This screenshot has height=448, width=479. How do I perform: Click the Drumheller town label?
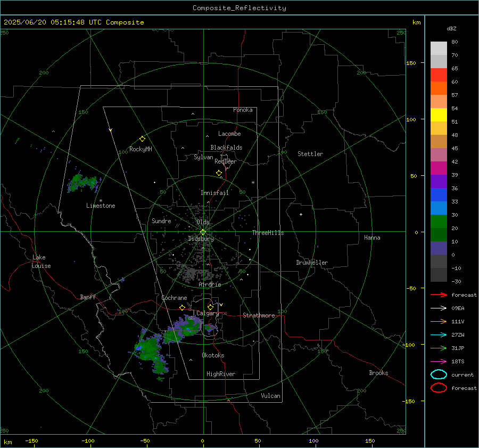(312, 263)
